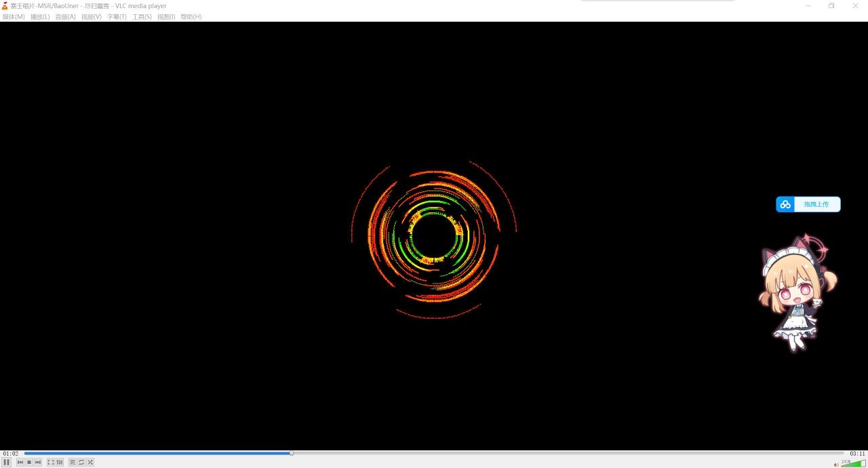This screenshot has height=468, width=868.
Task: Stop playback with the stop button
Action: tap(29, 462)
